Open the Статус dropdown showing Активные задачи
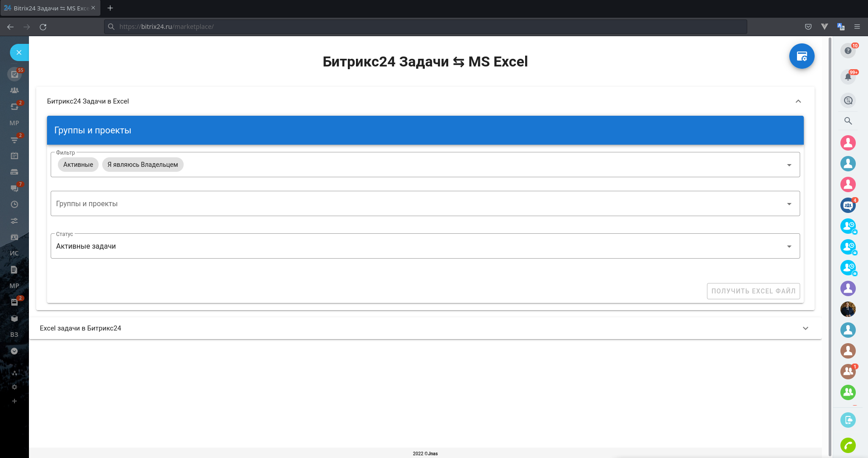 425,246
